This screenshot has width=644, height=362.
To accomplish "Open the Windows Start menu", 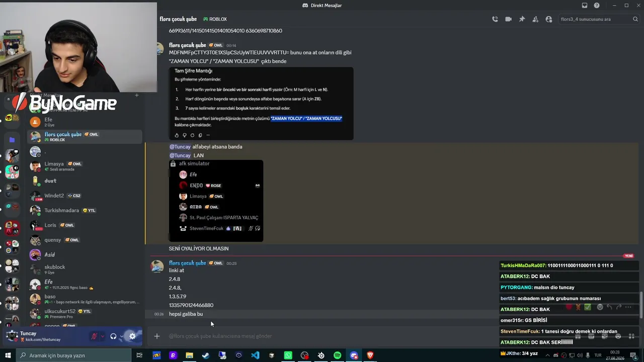I will (8, 355).
